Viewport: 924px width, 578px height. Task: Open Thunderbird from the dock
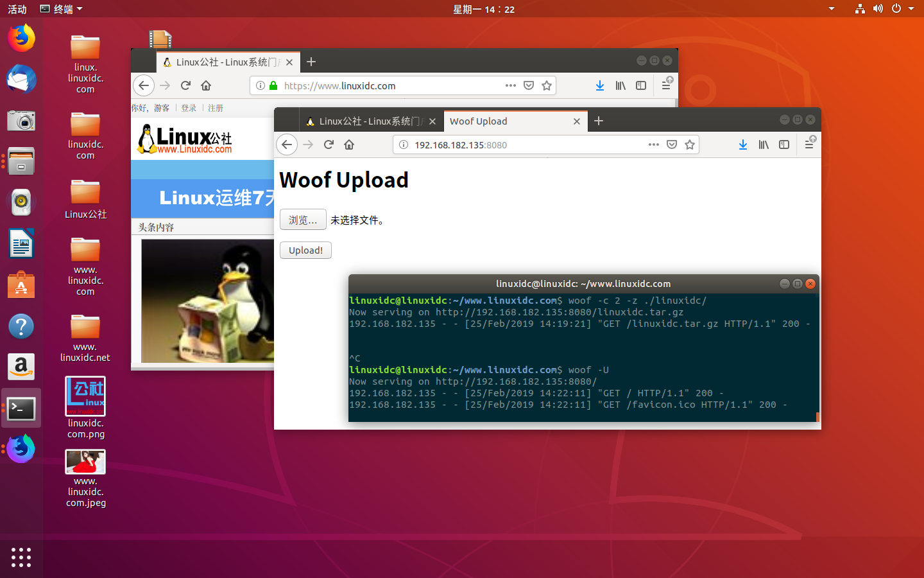(x=21, y=79)
